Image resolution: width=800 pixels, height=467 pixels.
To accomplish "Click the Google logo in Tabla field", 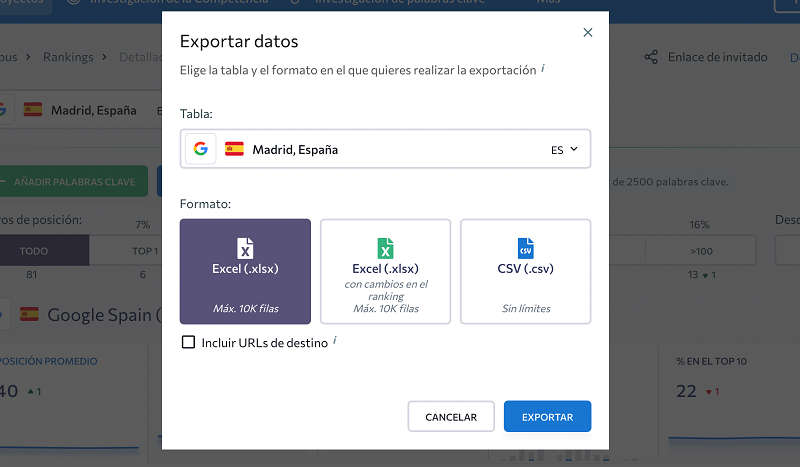I will click(x=201, y=149).
